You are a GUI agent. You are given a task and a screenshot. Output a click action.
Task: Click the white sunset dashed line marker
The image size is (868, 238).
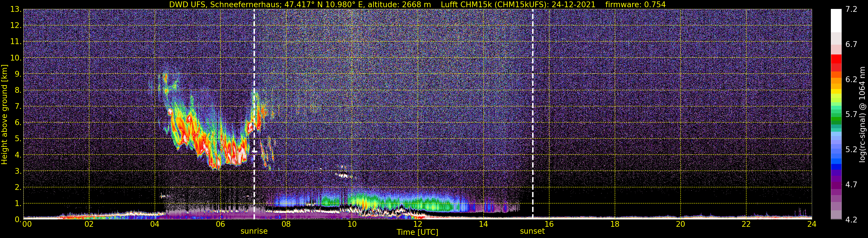pos(533,114)
